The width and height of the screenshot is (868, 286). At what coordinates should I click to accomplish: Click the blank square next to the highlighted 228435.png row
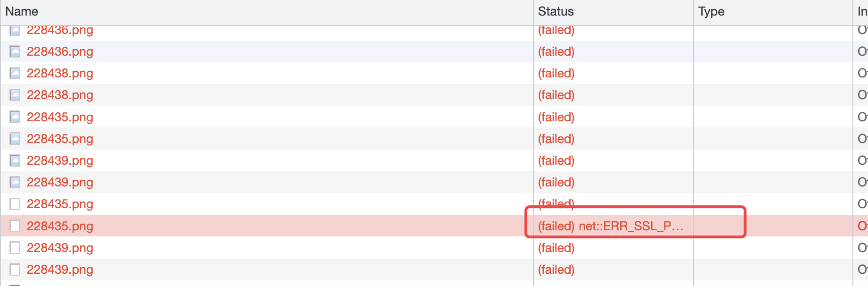pos(15,226)
